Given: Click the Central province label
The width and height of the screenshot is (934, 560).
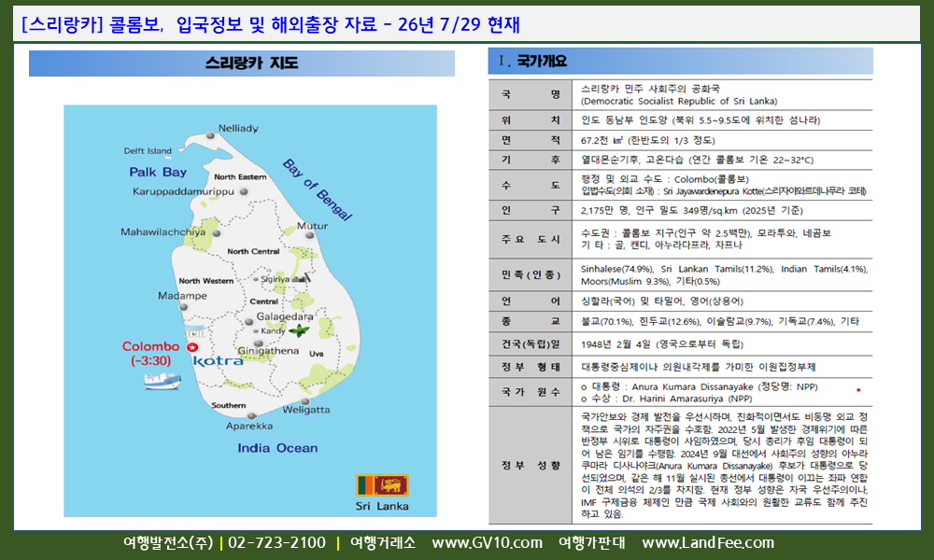Looking at the screenshot, I should (x=264, y=301).
